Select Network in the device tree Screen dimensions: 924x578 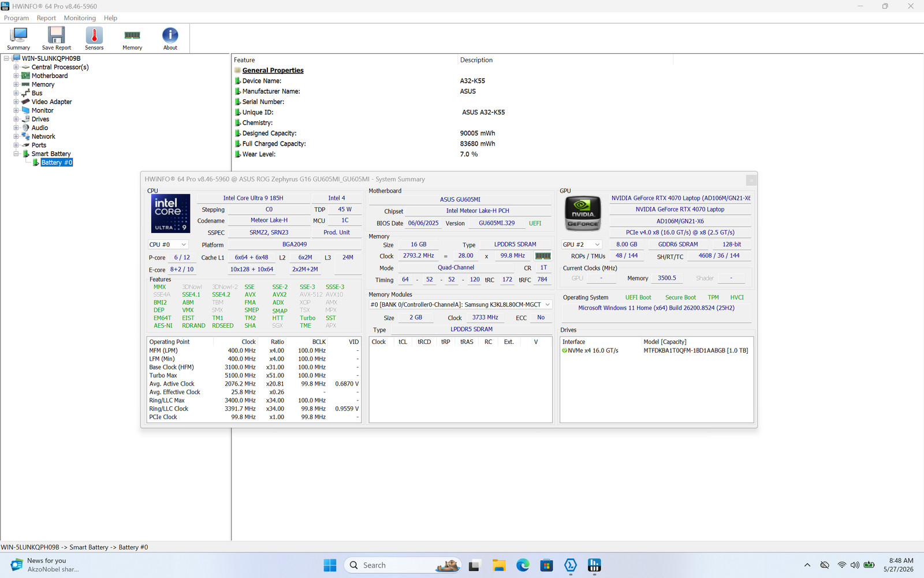(x=43, y=136)
